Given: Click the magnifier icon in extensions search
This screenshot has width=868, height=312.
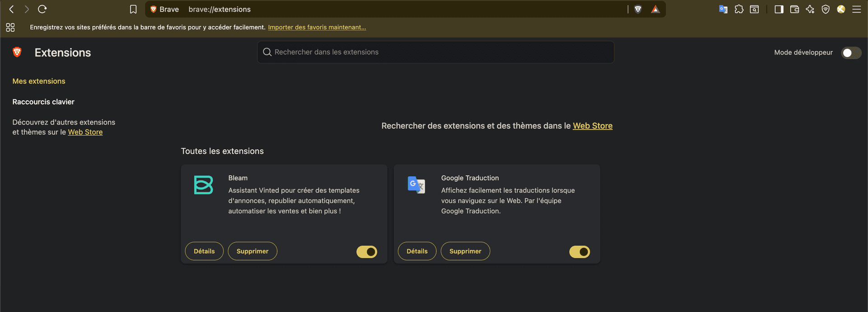Looking at the screenshot, I should 267,52.
